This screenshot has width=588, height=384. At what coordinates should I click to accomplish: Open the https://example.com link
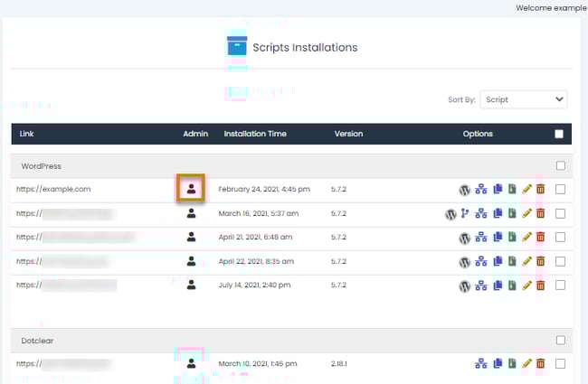(52, 190)
